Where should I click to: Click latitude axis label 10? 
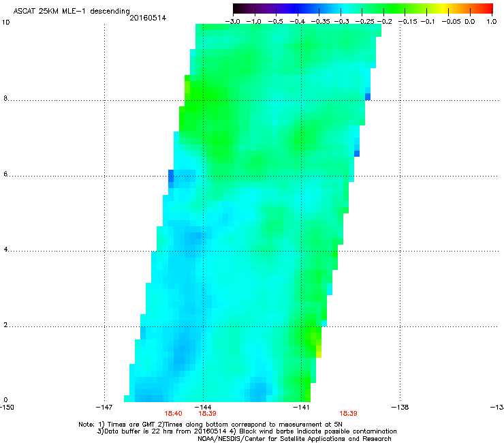click(5, 22)
